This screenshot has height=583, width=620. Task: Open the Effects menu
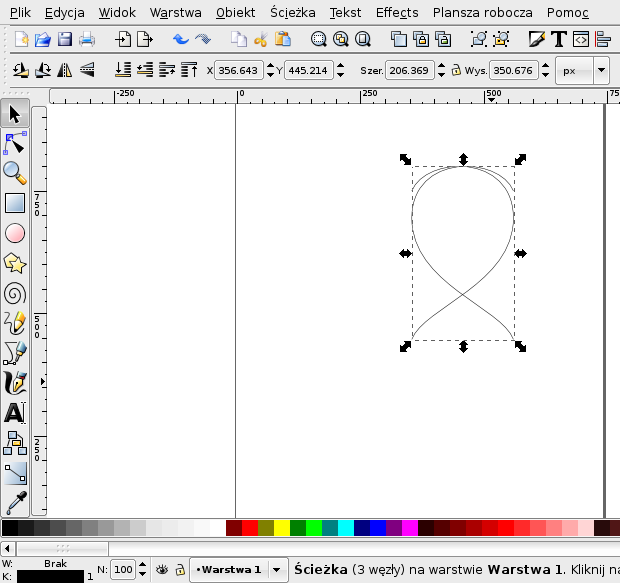pyautogui.click(x=397, y=13)
